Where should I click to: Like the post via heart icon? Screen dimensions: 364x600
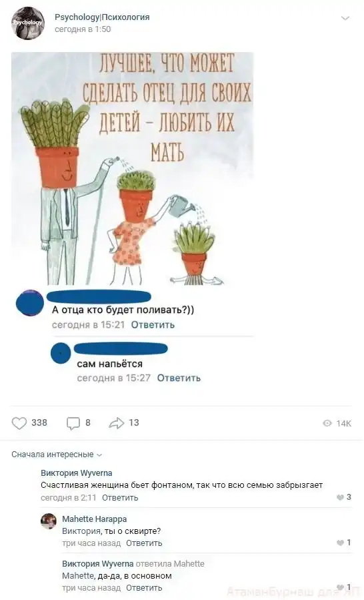pyautogui.click(x=19, y=423)
